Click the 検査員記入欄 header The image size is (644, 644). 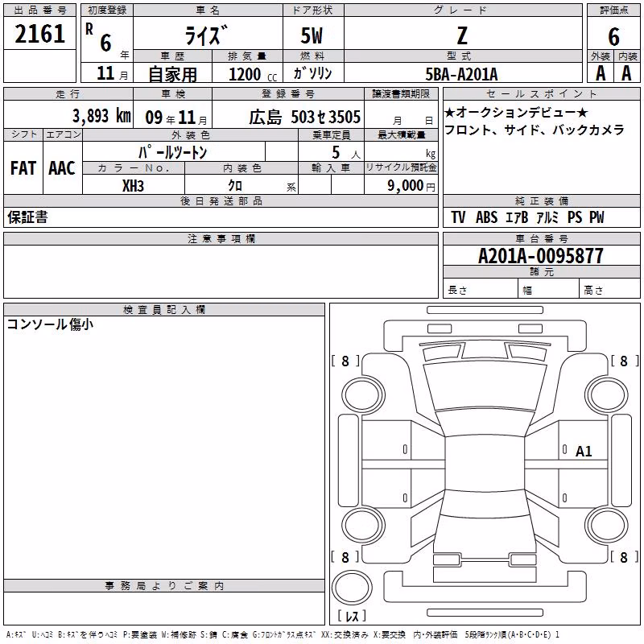click(164, 309)
